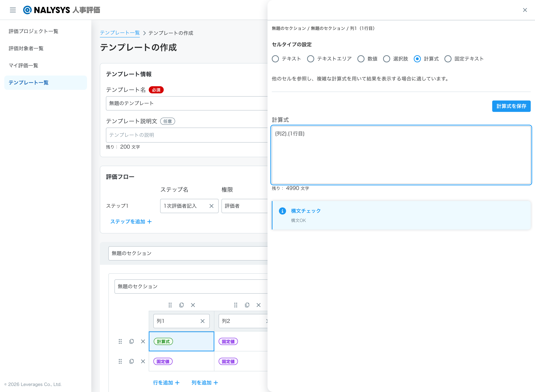Clear the 列1 column name
The width and height of the screenshot is (535, 392).
(x=202, y=321)
